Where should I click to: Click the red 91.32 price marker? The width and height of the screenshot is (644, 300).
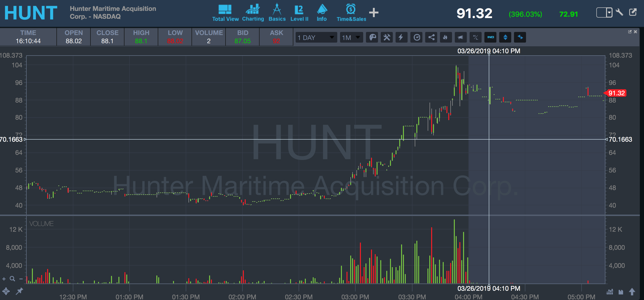pyautogui.click(x=616, y=93)
